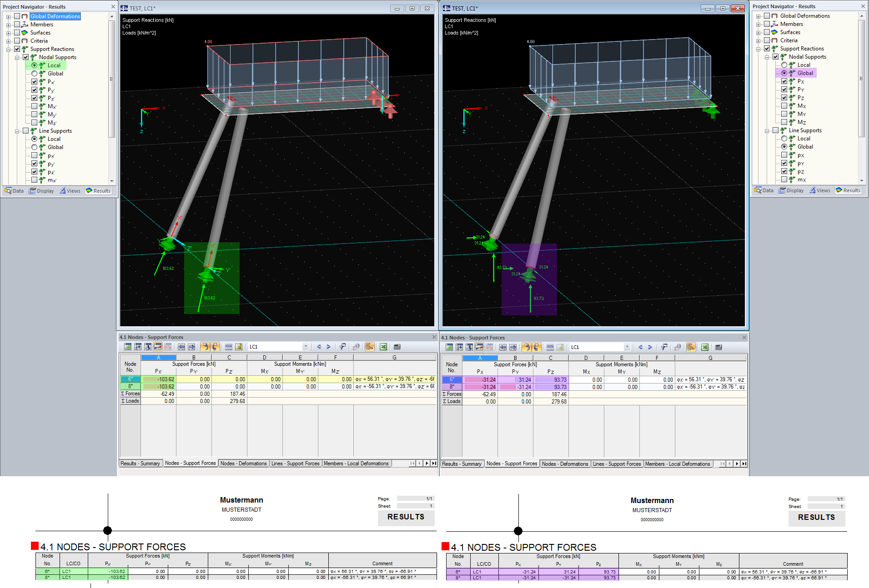Open the calculator tool in table toolbar
Screen dimensions: 869x588
click(397, 346)
